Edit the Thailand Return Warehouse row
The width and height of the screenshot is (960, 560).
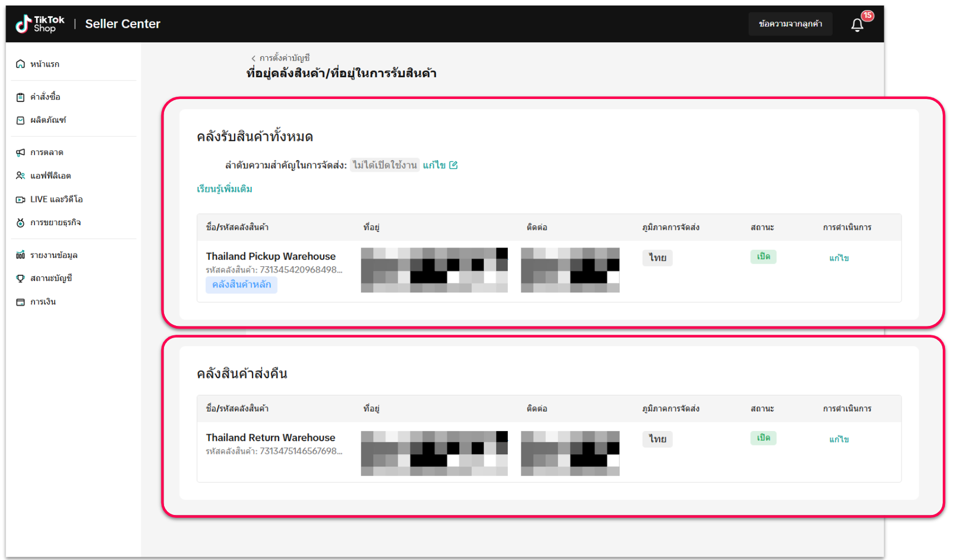click(x=838, y=439)
